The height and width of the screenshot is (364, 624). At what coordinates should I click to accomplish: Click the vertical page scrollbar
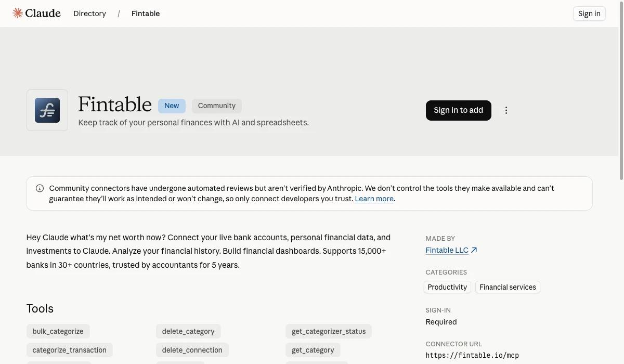coord(621,90)
